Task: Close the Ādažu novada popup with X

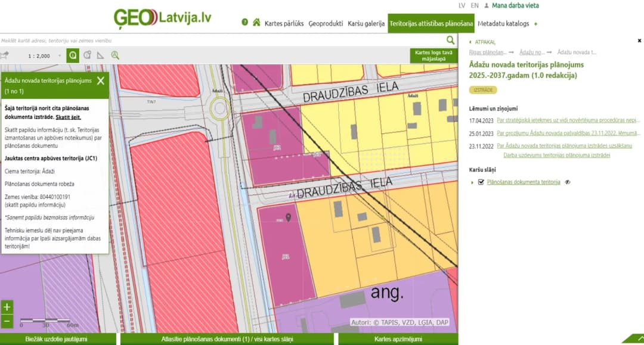Action: point(101,81)
